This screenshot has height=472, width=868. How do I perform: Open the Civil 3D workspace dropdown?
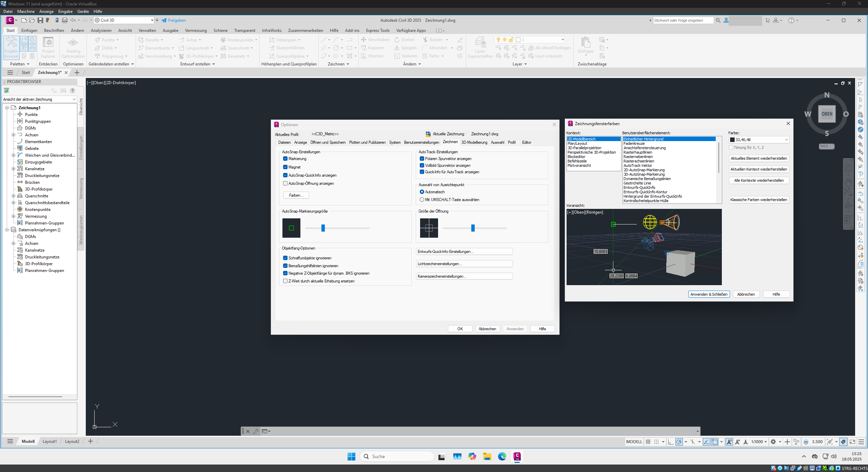click(124, 20)
